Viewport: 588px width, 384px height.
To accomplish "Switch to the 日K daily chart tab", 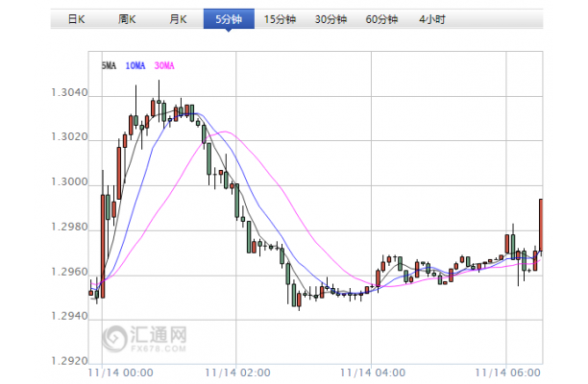I will coord(74,18).
